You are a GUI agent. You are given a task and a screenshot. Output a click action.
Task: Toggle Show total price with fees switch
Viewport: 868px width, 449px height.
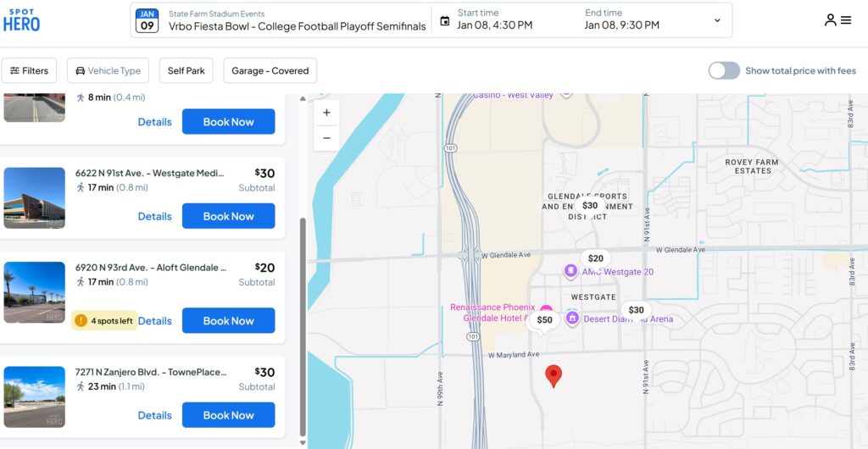724,71
